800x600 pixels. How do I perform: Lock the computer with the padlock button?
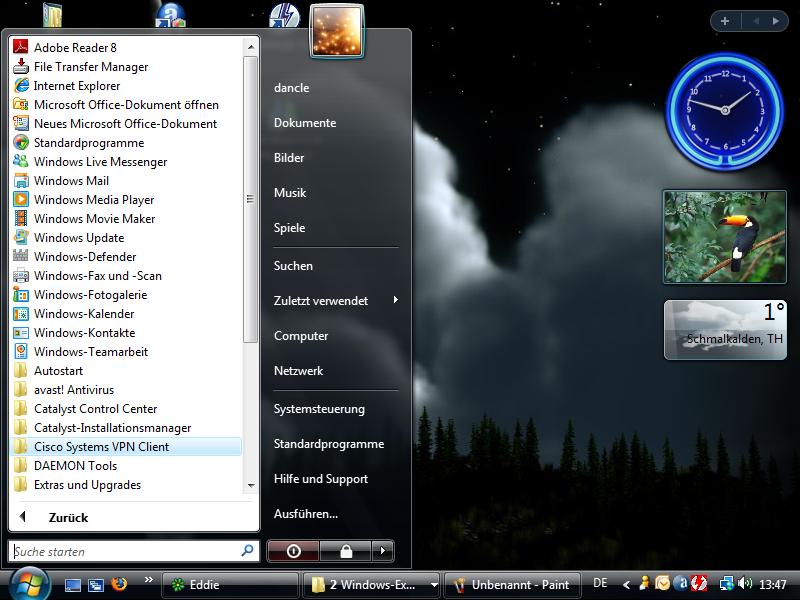pyautogui.click(x=345, y=551)
